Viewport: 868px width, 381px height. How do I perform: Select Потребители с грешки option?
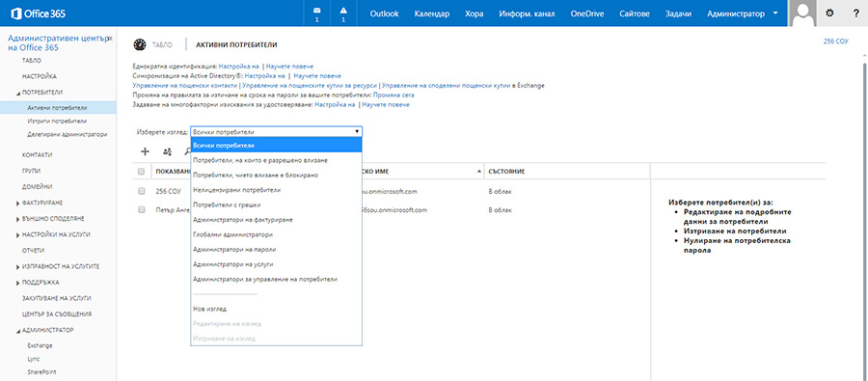pos(276,204)
